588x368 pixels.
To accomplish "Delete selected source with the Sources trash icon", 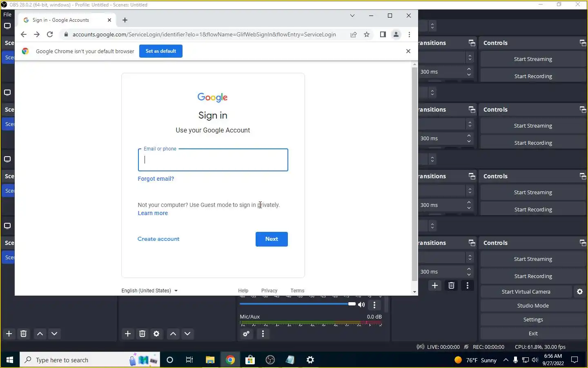I will [142, 334].
